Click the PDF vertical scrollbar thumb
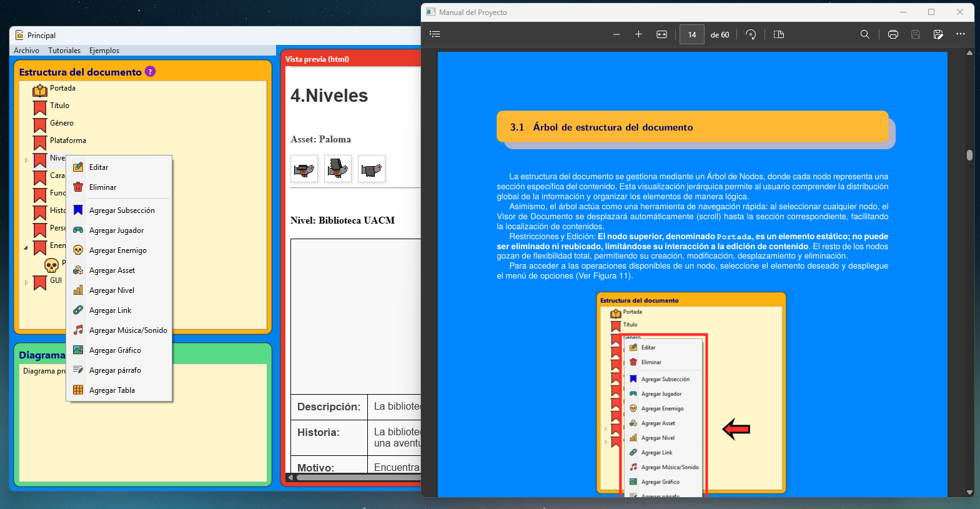The image size is (980, 509). [x=969, y=155]
